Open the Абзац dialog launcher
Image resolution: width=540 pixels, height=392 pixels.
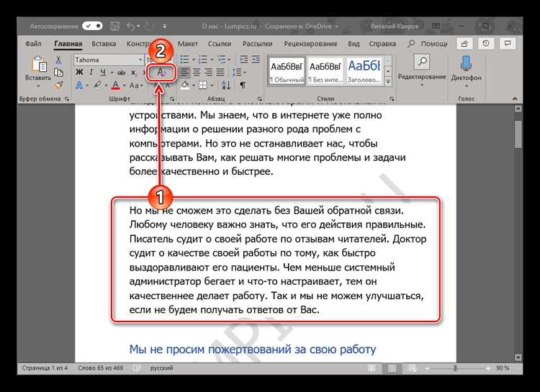click(x=260, y=99)
